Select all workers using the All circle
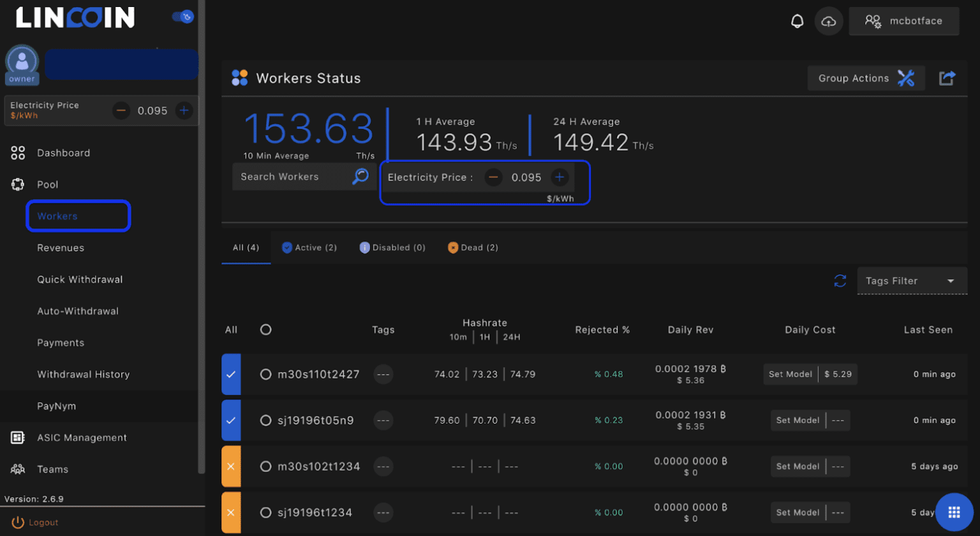This screenshot has height=536, width=980. point(266,330)
